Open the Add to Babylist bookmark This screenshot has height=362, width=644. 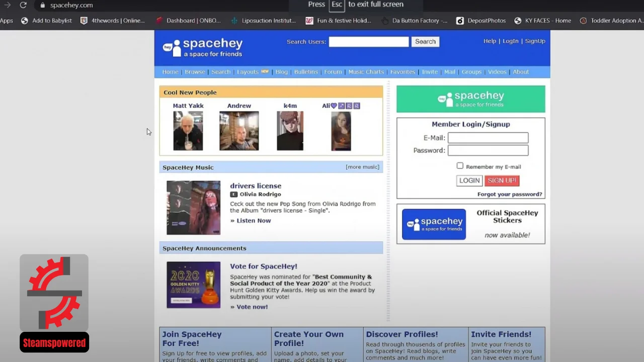coord(46,21)
